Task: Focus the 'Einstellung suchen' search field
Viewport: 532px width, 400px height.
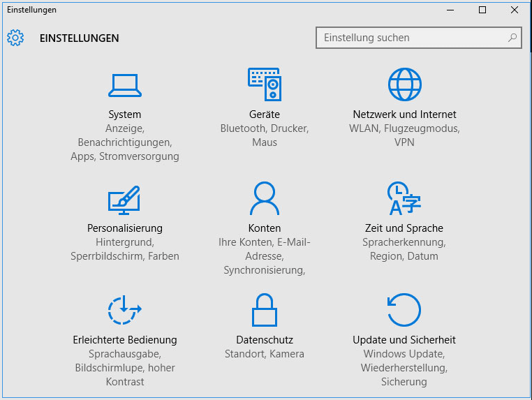Action: point(419,38)
